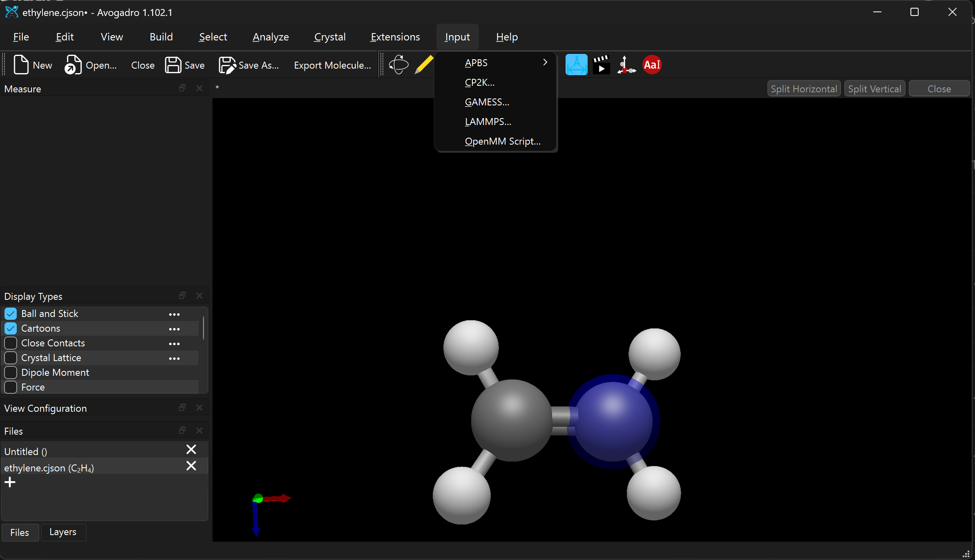This screenshot has height=560, width=975.
Task: Open the Animation clapperboard tool
Action: (601, 65)
